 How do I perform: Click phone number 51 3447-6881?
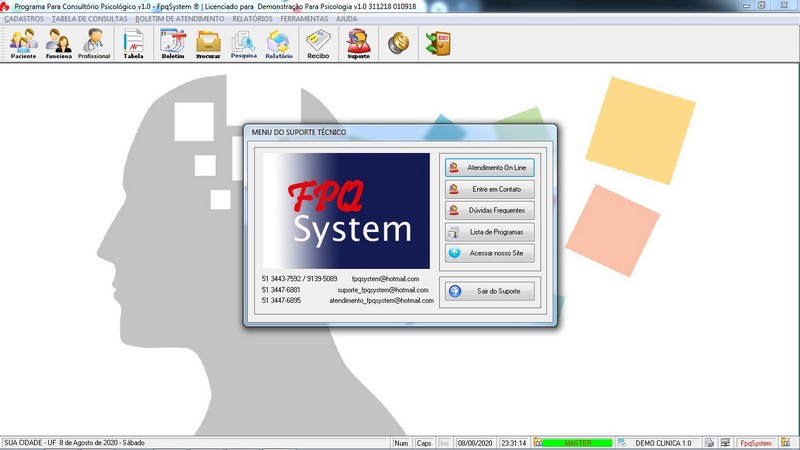[x=281, y=290]
